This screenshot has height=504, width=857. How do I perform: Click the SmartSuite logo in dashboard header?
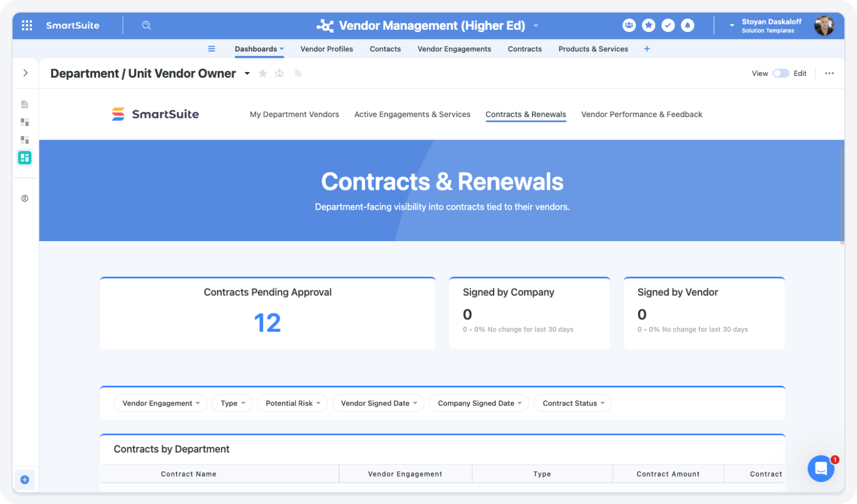coord(155,114)
